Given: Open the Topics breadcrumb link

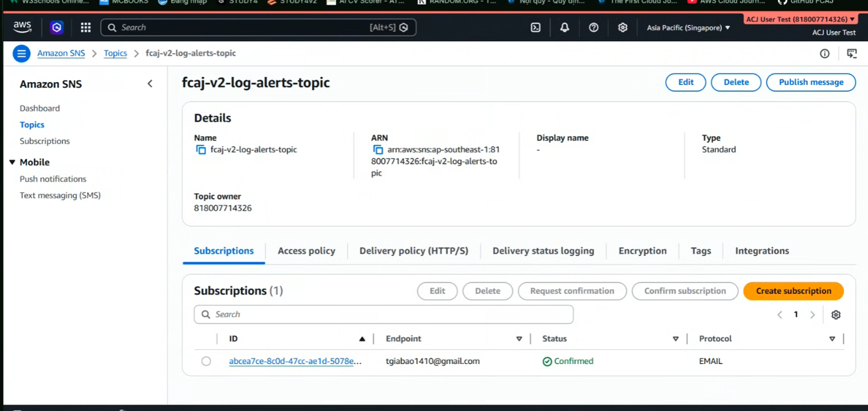Looking at the screenshot, I should (115, 54).
